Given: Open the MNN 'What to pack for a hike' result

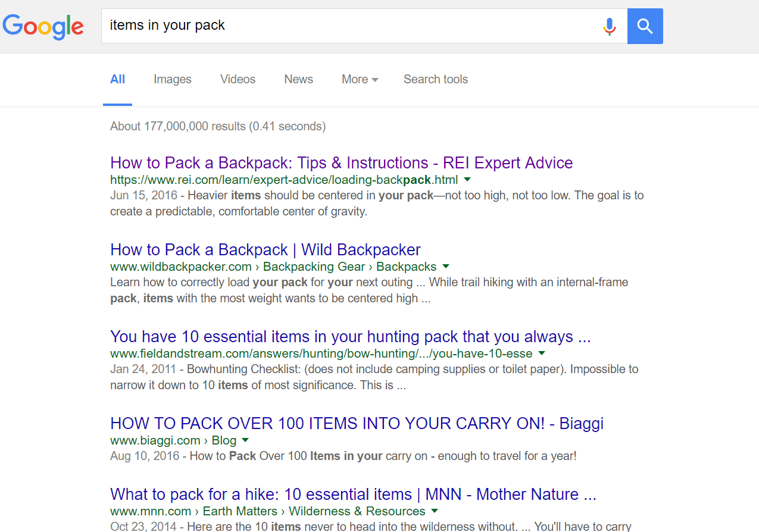Looking at the screenshot, I should (x=354, y=495).
